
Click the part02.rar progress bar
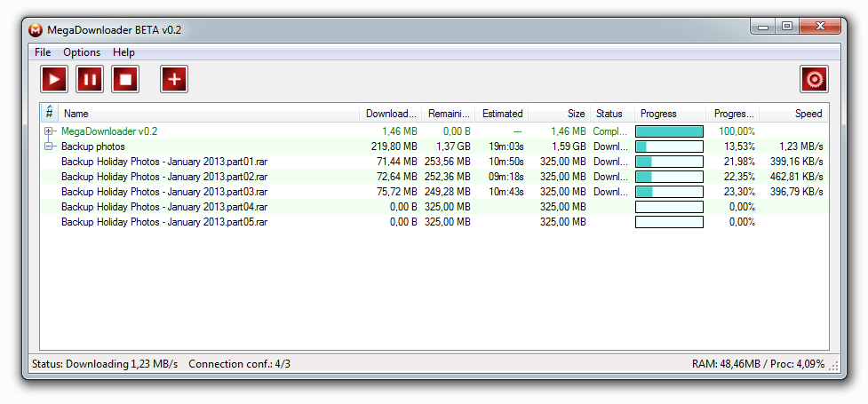[x=669, y=177]
